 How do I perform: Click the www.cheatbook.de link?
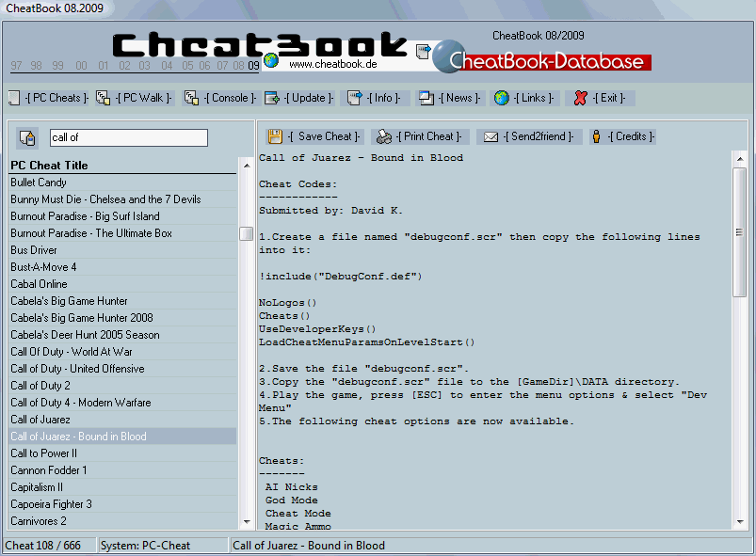tap(333, 64)
